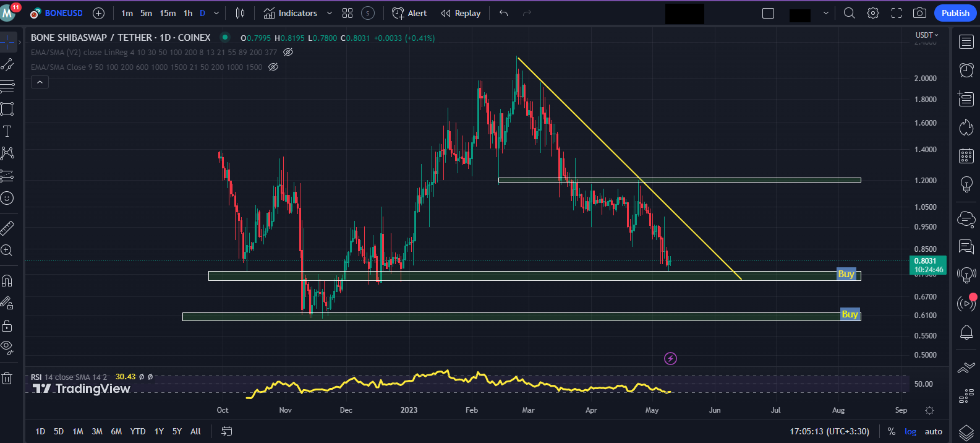
Task: Select the 1D date range
Action: [x=40, y=431]
